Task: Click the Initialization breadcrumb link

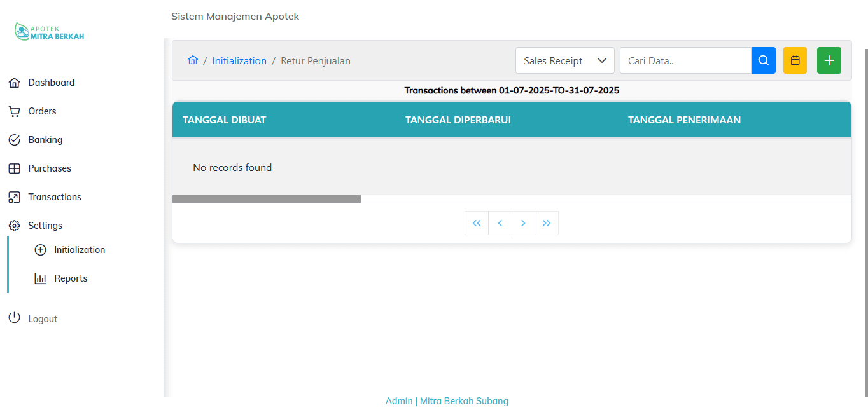Action: click(239, 61)
